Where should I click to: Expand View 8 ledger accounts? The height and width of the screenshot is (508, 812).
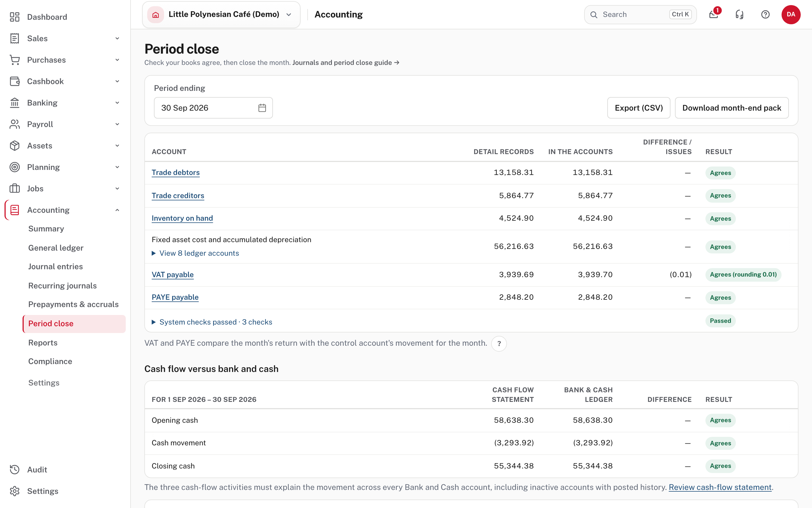[195, 253]
